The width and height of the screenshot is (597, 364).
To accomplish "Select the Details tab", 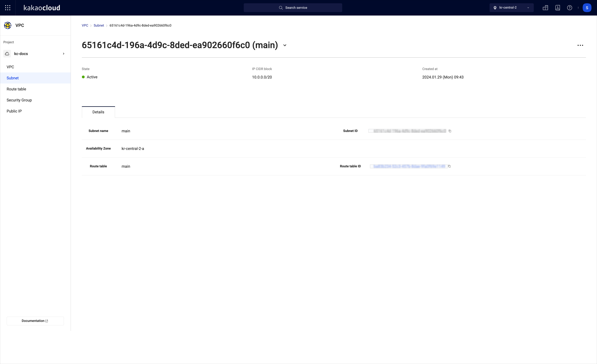I will (x=98, y=112).
